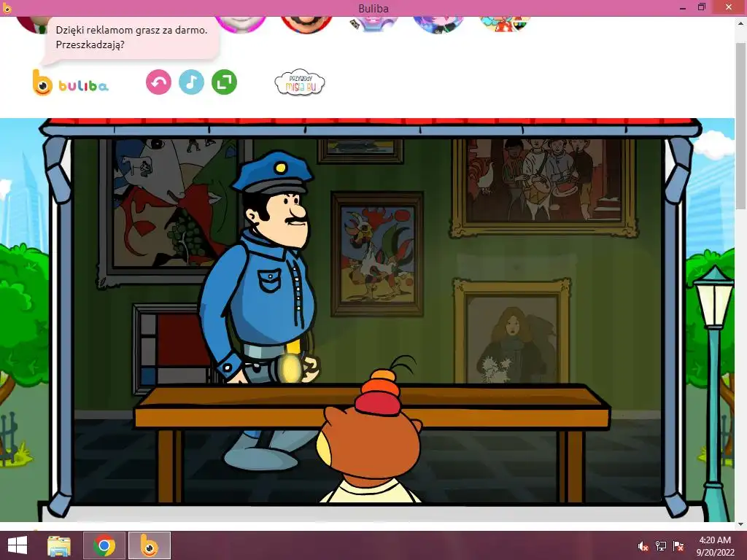Click the Buliba app taskbar icon
Viewport: 747px width, 560px height.
point(149,545)
